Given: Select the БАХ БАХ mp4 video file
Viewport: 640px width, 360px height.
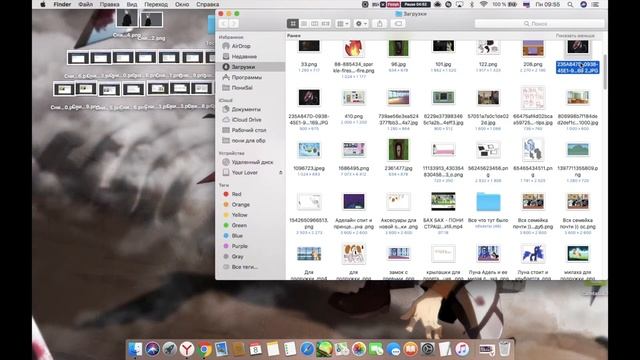Looking at the screenshot, I should pyautogui.click(x=443, y=202).
